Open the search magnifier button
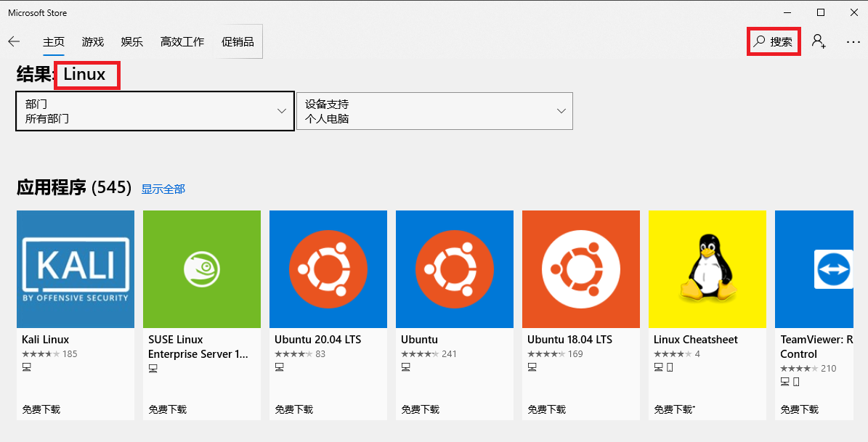The width and height of the screenshot is (868, 442). click(x=774, y=41)
